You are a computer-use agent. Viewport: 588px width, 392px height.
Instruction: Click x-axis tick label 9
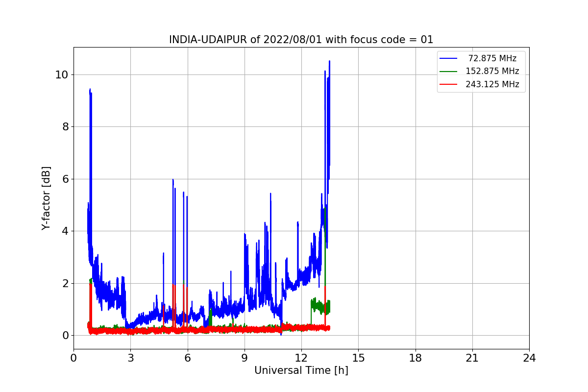tap(245, 358)
